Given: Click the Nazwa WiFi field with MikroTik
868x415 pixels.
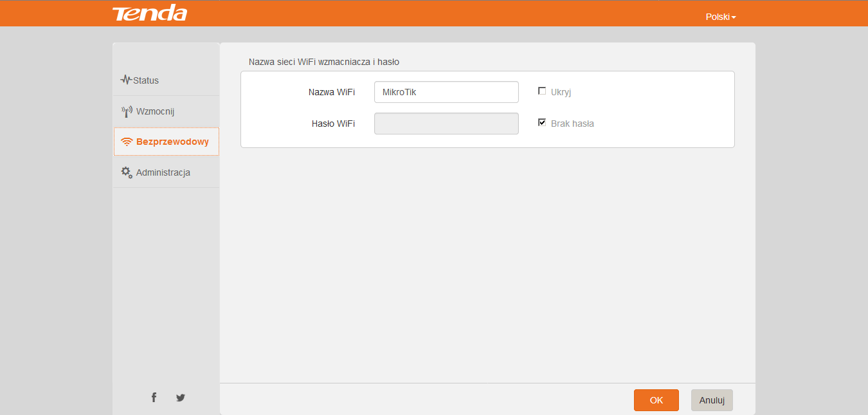Looking at the screenshot, I should [446, 92].
